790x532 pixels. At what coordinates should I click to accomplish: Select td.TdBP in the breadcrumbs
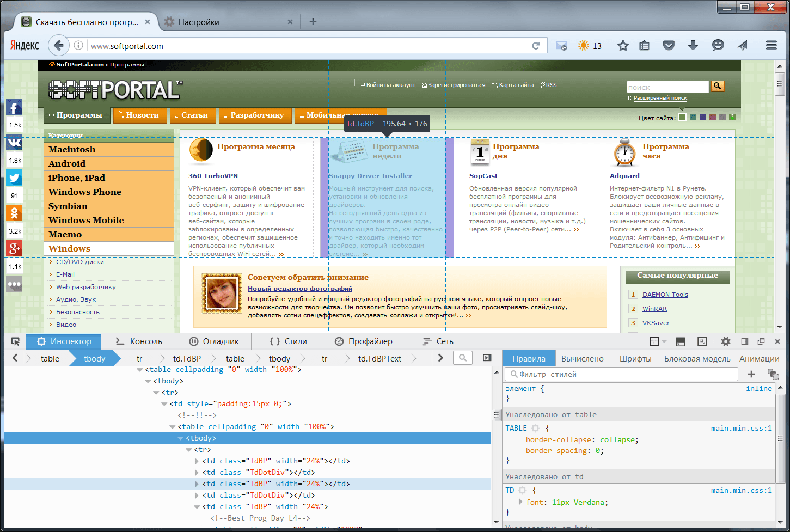[187, 358]
